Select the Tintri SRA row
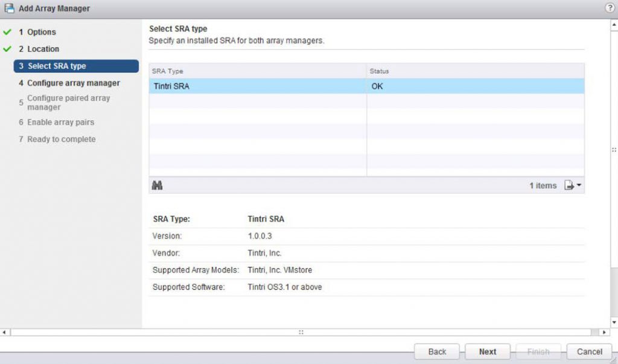 click(258, 86)
